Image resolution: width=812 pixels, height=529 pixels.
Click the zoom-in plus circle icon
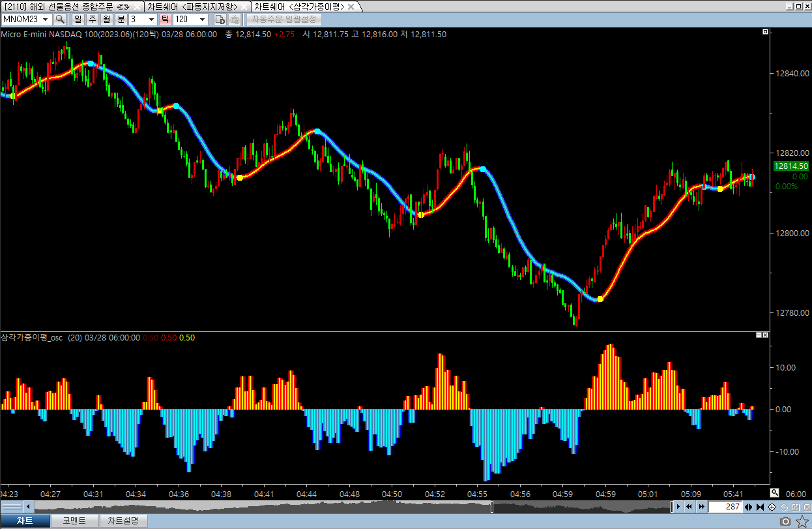click(x=772, y=507)
